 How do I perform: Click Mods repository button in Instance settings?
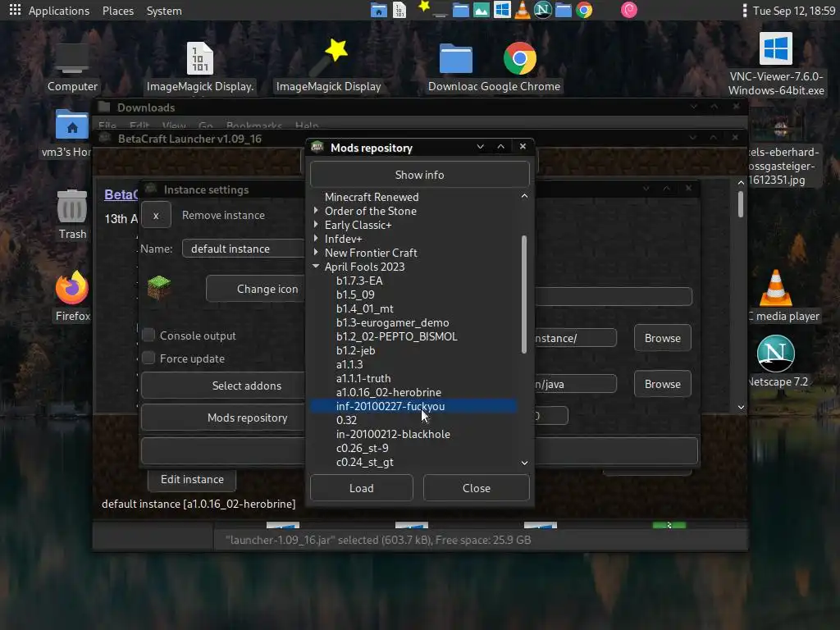223,418
